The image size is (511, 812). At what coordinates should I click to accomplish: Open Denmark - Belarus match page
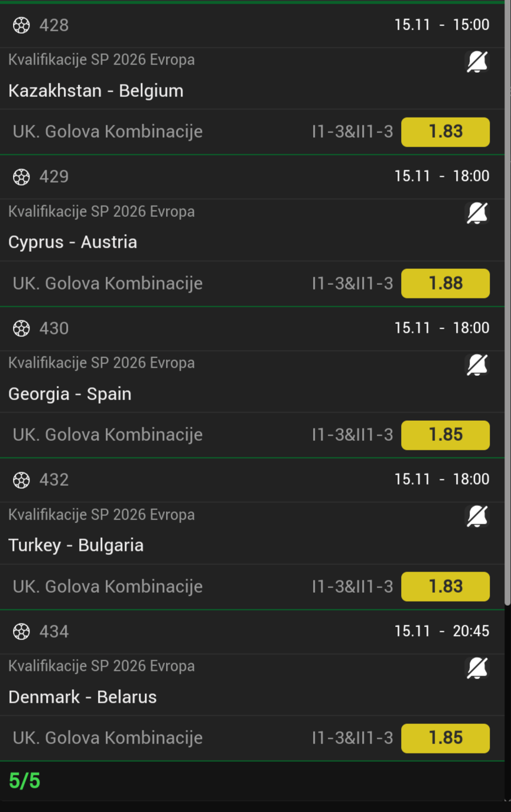[x=83, y=697]
